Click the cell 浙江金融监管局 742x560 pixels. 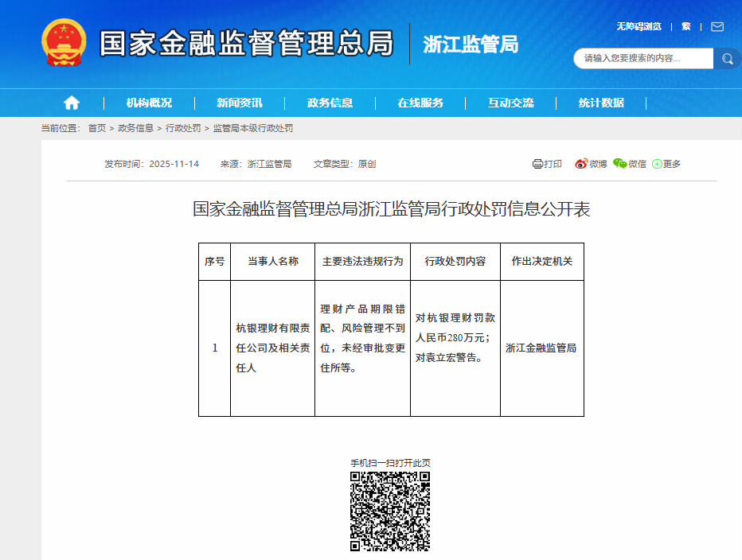541,348
